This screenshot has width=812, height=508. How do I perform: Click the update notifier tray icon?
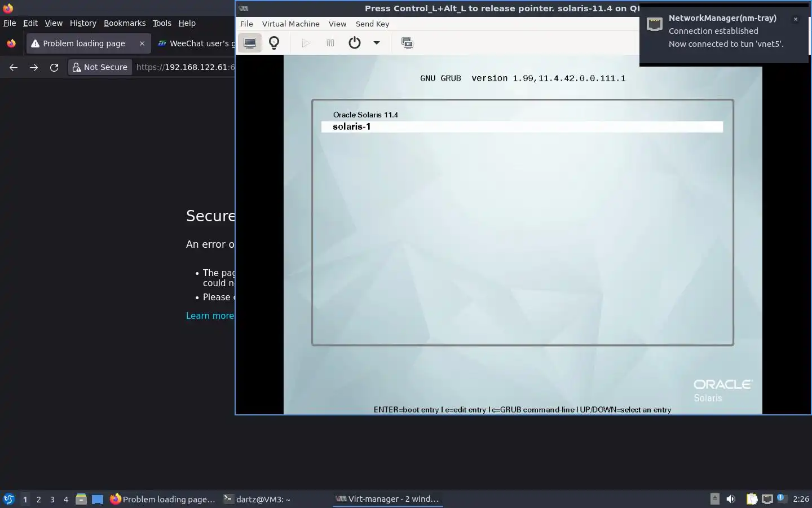pyautogui.click(x=782, y=498)
